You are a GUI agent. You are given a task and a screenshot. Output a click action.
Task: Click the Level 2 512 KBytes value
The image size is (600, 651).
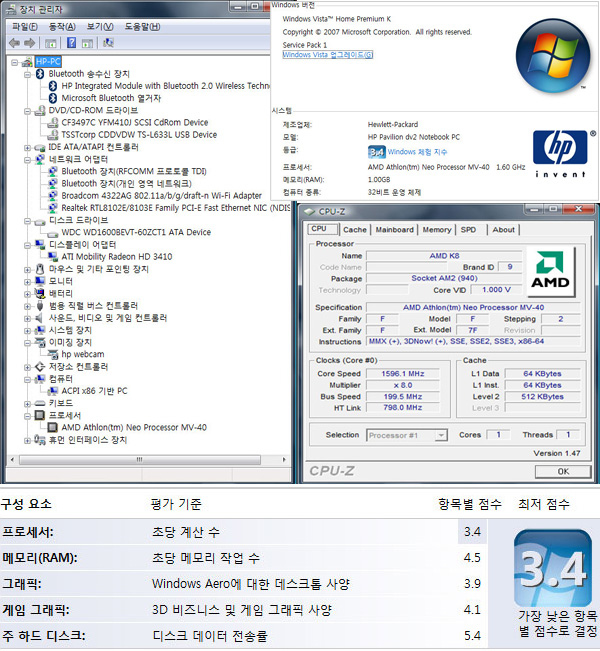[542, 396]
